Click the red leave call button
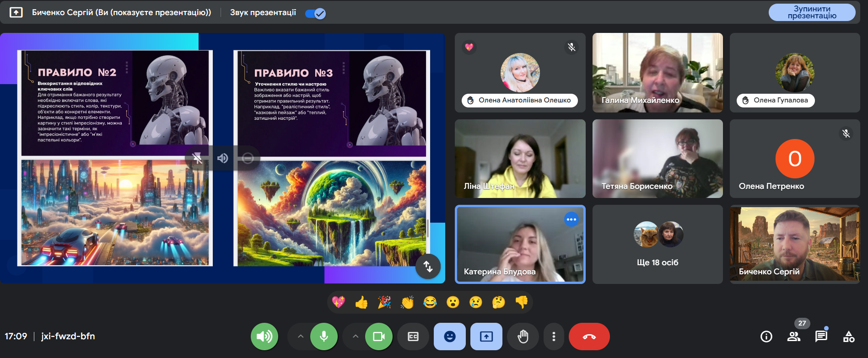The width and height of the screenshot is (868, 358). [589, 337]
